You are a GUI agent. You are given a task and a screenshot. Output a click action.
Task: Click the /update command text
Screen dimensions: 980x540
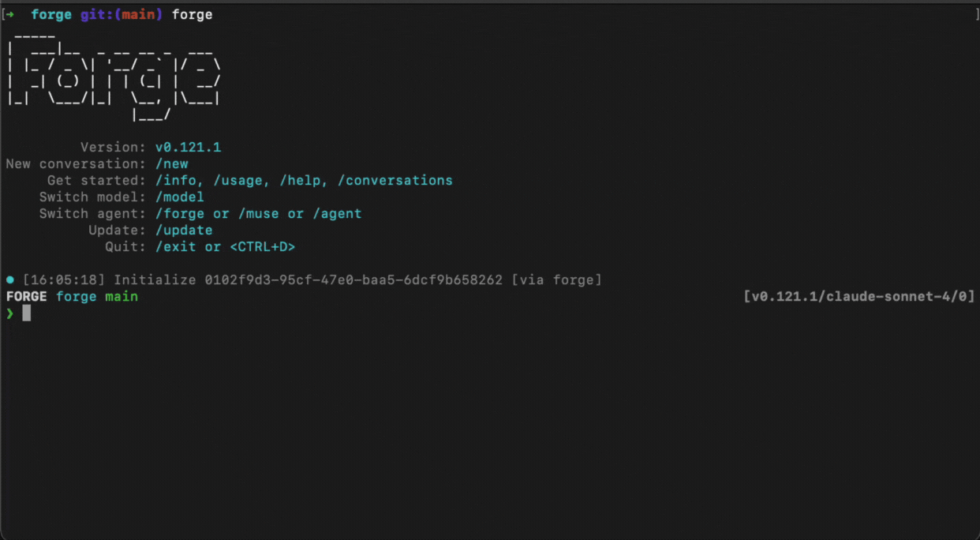183,230
